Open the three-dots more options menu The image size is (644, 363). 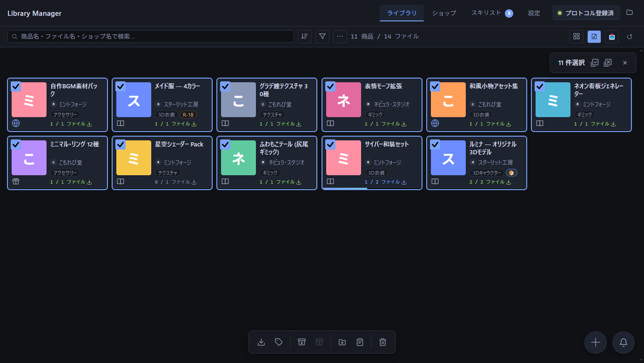340,36
